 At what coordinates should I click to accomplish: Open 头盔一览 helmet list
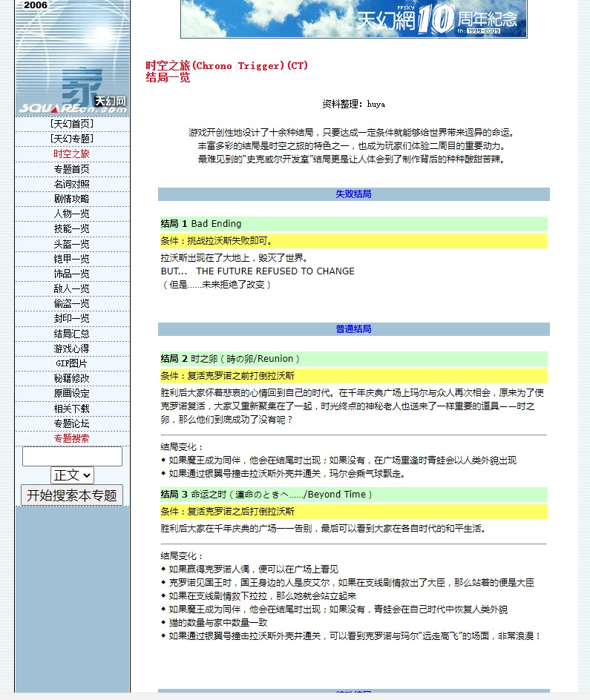click(72, 244)
